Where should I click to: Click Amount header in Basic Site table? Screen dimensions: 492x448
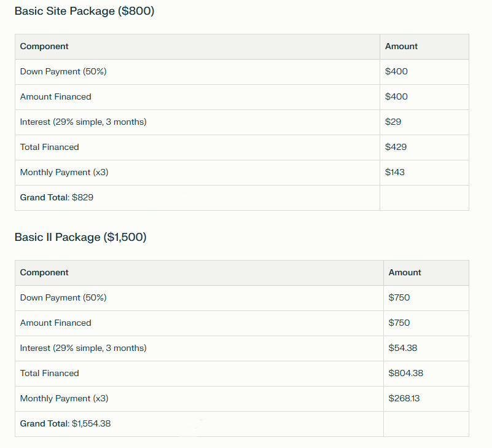click(x=401, y=47)
